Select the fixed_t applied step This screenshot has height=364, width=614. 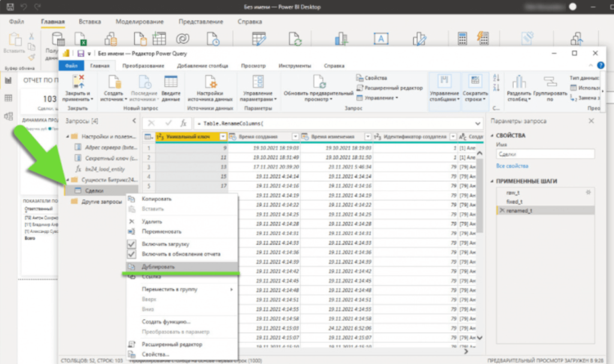(514, 201)
